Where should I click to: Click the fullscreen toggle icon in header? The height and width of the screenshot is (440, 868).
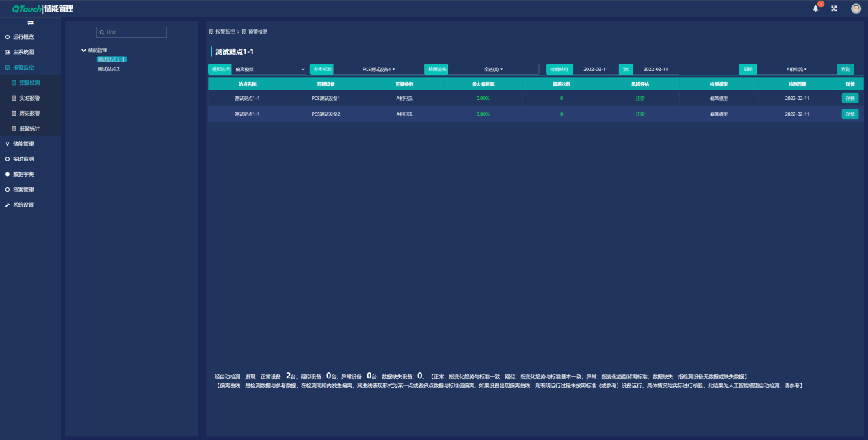click(834, 9)
